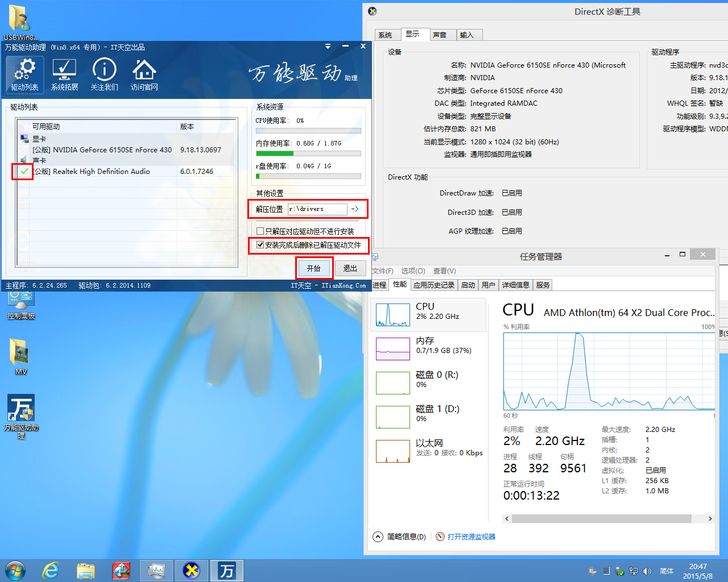Click ITianKong.Com in the status bar
Image resolution: width=728 pixels, height=582 pixels.
click(344, 285)
